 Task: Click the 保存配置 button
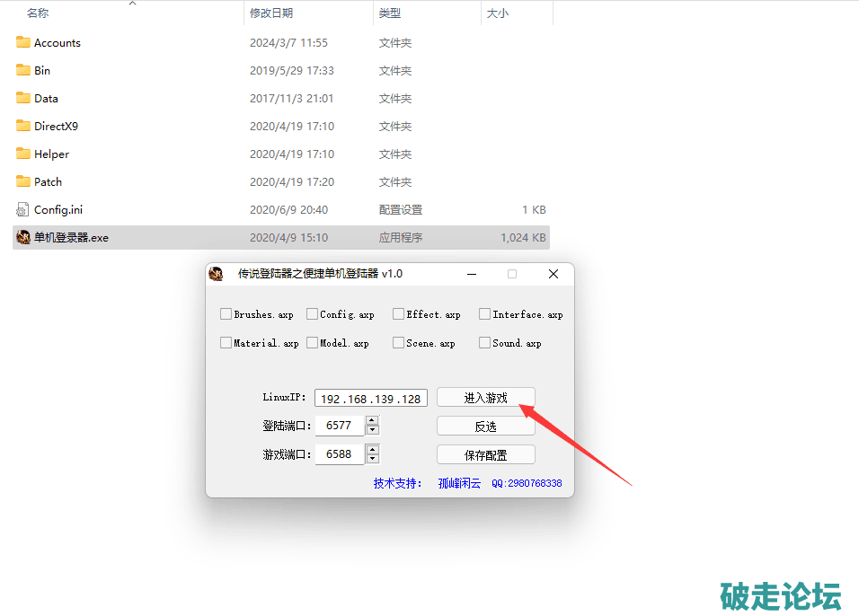[x=485, y=454]
